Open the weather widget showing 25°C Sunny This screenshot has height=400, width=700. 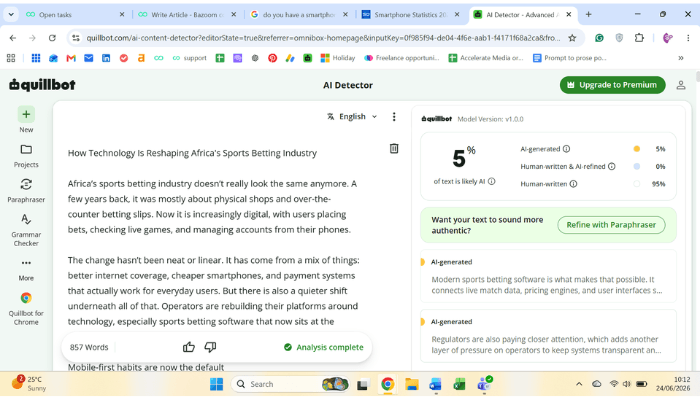tap(29, 383)
